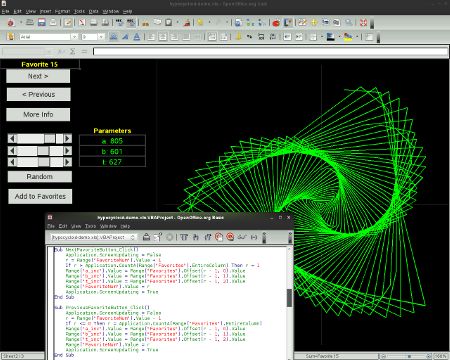Open the Data menu in Calc
Screen dimensions: 450x360
(x=94, y=11)
